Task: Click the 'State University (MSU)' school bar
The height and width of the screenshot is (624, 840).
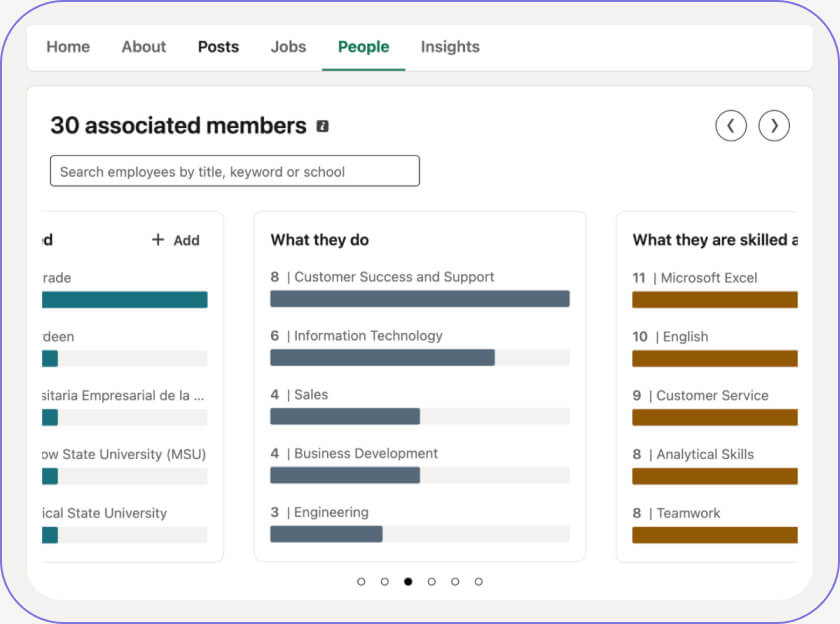Action: click(125, 476)
